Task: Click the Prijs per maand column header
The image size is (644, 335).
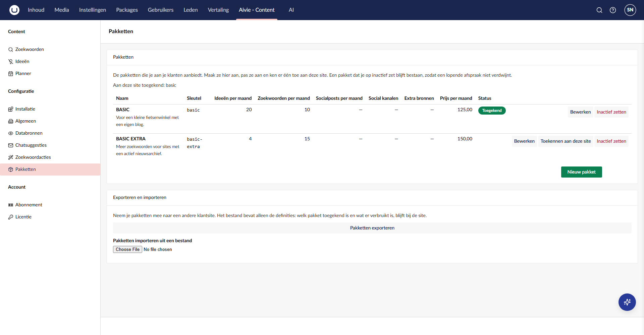Action: point(456,98)
